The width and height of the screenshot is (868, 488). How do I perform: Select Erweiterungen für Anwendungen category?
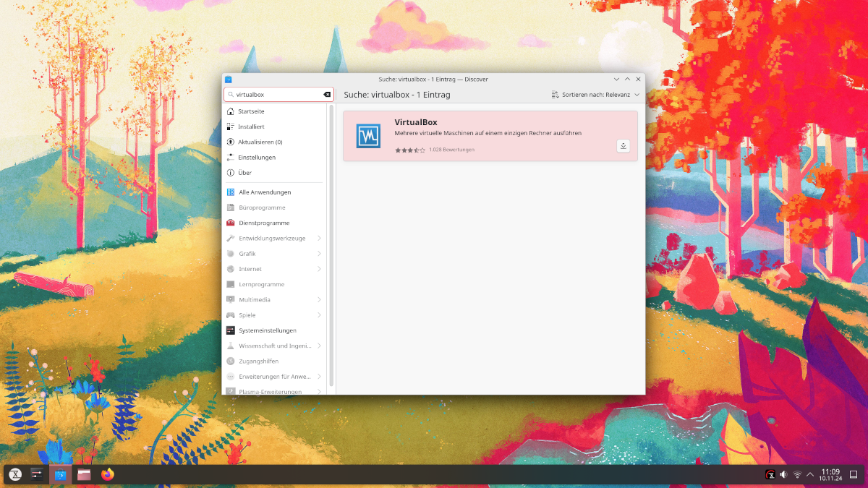tap(275, 377)
